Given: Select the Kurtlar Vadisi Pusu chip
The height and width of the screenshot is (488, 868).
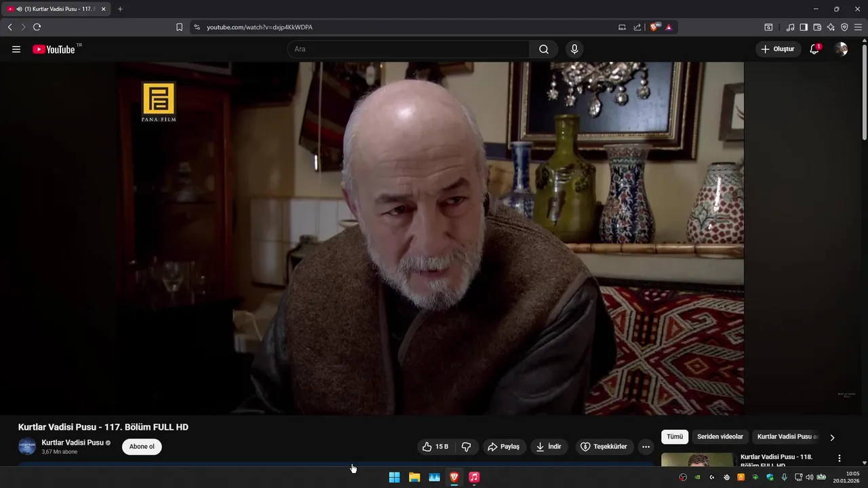Looking at the screenshot, I should pos(787,437).
